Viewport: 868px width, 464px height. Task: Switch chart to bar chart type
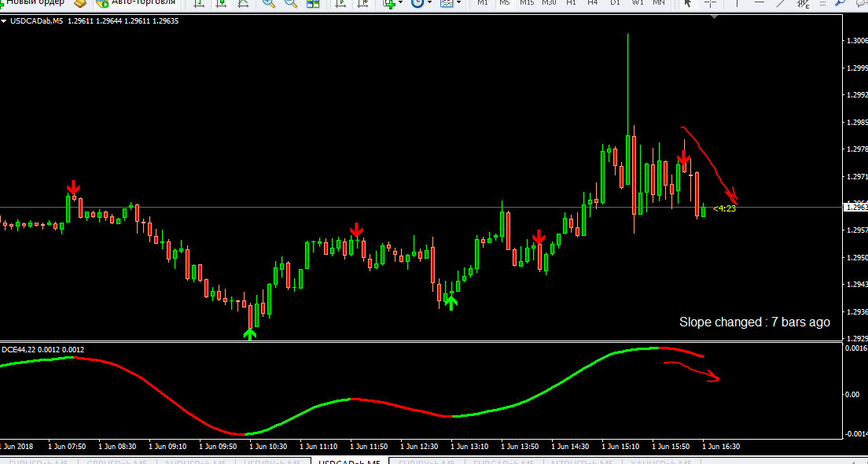199,3
